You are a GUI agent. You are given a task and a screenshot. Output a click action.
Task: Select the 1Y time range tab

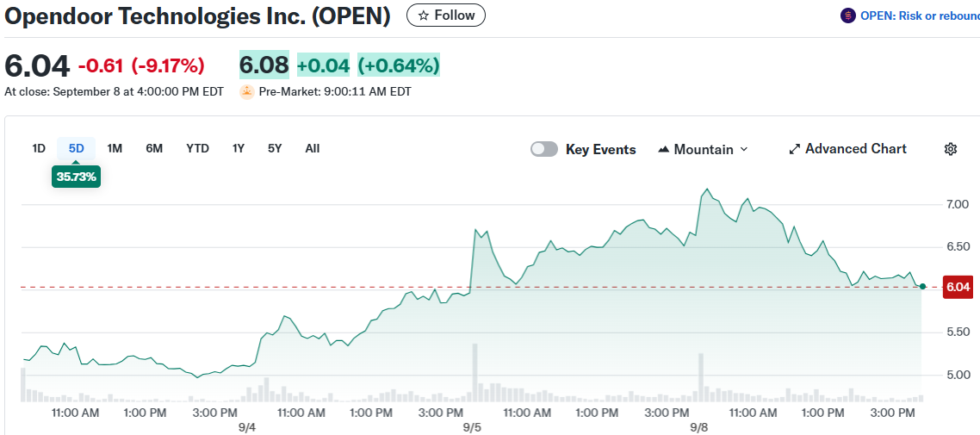(x=239, y=149)
